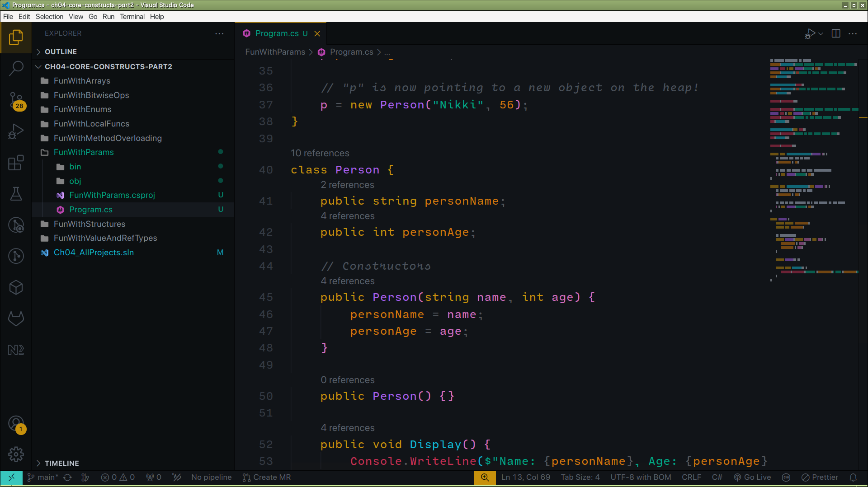The height and width of the screenshot is (487, 868).
Task: Expand the OUTLINE section
Action: 61,52
